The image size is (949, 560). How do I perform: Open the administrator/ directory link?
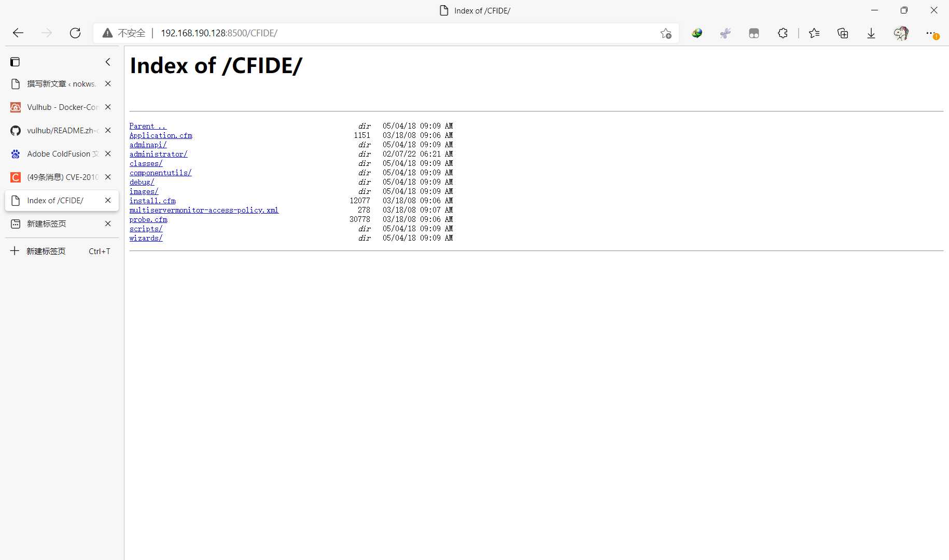click(x=158, y=154)
